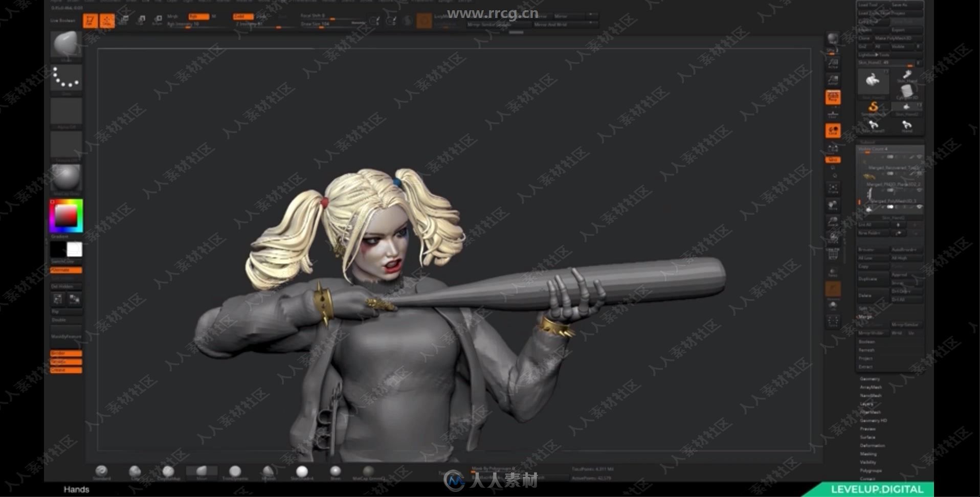Select the Scale transform icon in top shelf

[141, 20]
